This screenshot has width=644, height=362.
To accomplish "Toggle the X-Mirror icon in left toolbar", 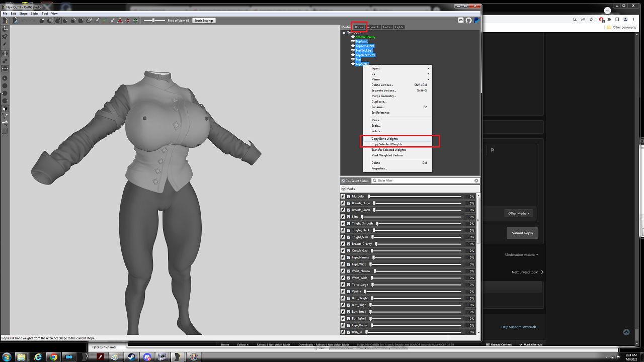I will [5, 54].
